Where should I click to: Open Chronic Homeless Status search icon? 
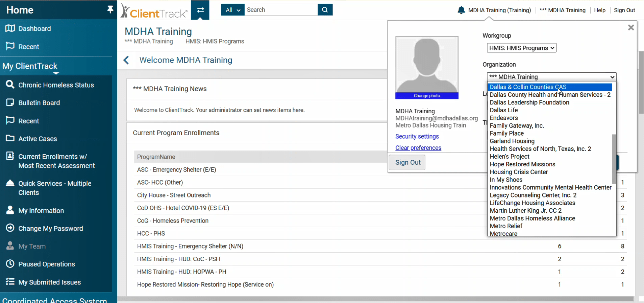coord(10,85)
